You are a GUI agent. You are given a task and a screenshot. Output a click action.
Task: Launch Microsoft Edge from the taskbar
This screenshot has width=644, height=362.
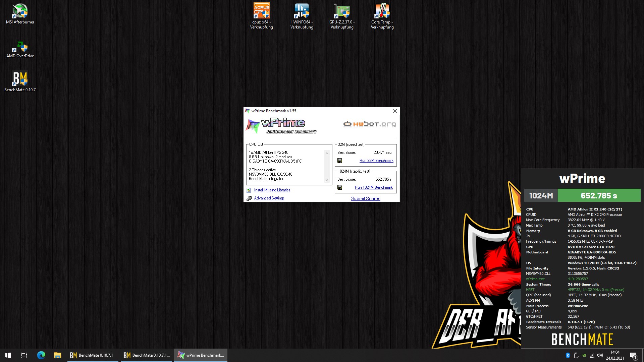click(41, 355)
